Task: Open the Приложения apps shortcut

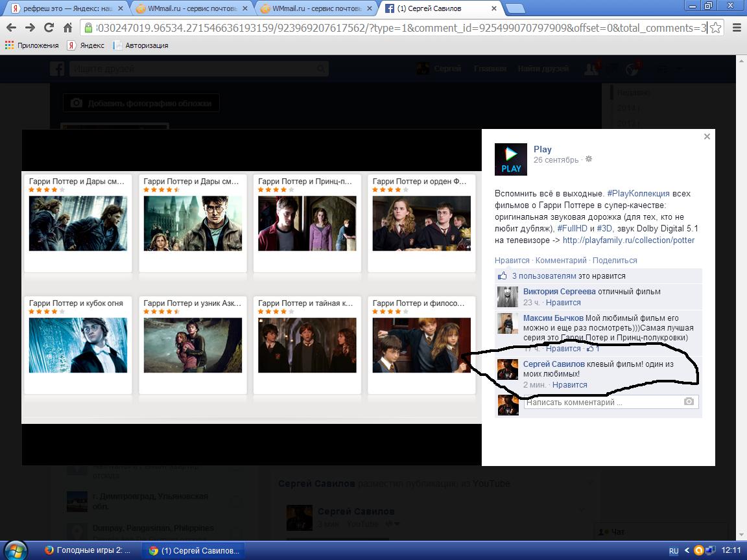Action: pos(32,45)
